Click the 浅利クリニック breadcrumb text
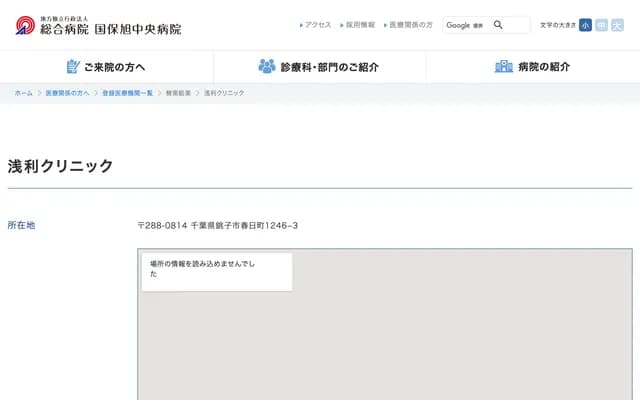 [x=224, y=93]
